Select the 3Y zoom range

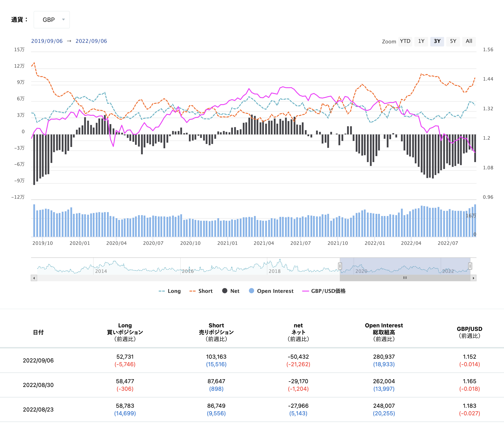[x=437, y=41]
